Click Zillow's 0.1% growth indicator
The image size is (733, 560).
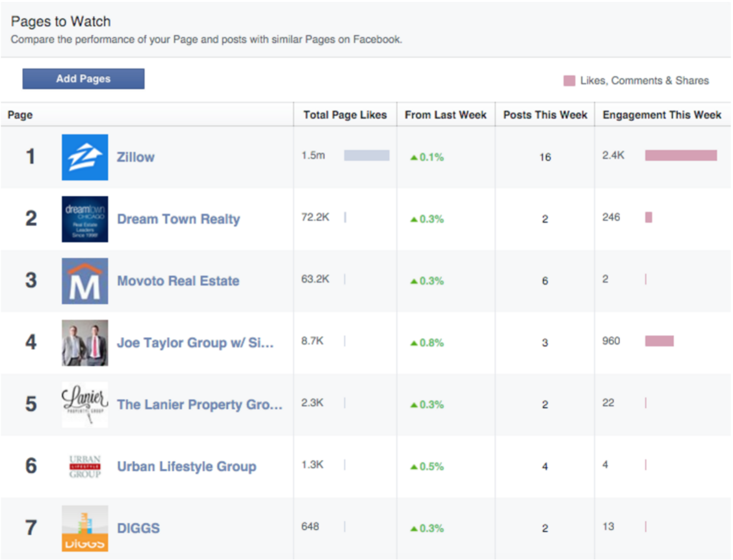click(x=427, y=157)
